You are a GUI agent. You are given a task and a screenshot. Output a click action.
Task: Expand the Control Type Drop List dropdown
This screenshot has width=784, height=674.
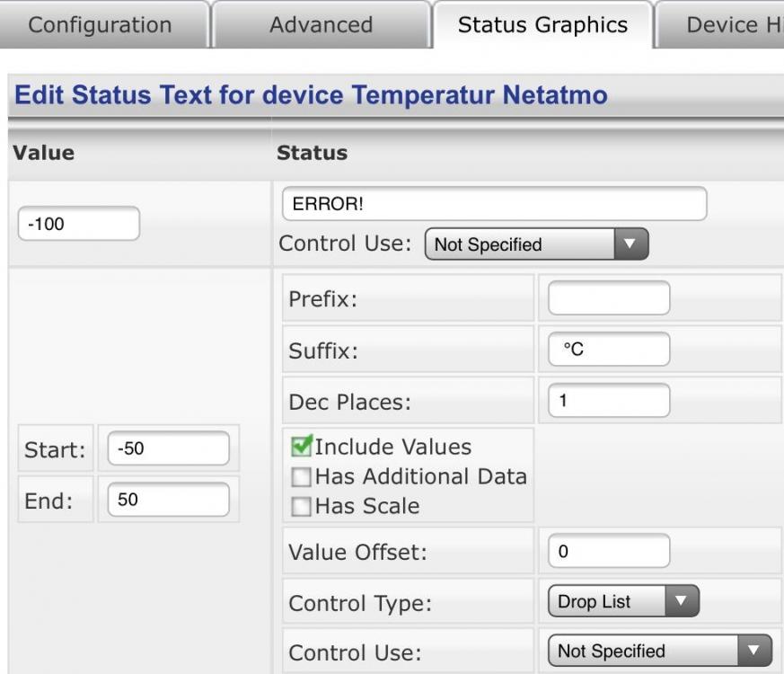coord(621,602)
